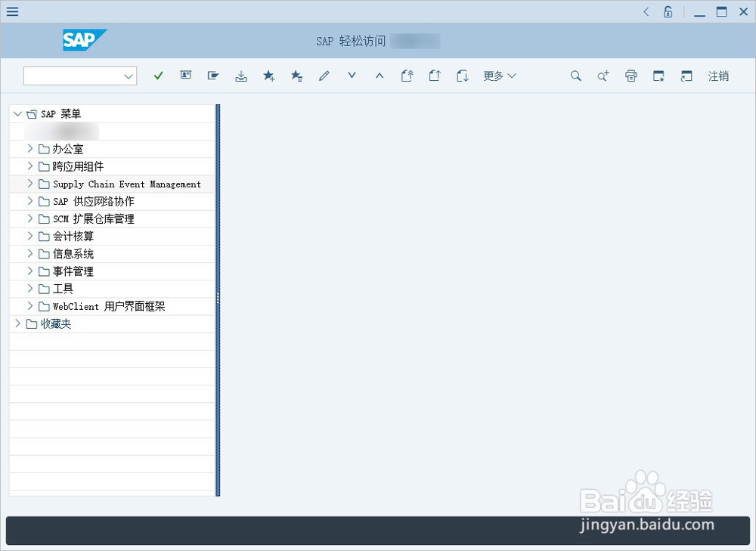
Task: Open the hamburger menu at top left
Action: [x=13, y=11]
